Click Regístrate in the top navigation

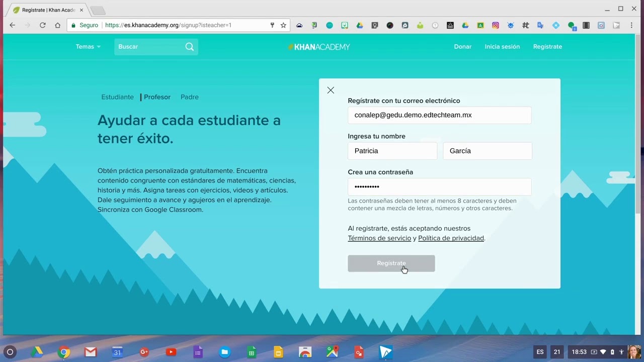tap(547, 47)
